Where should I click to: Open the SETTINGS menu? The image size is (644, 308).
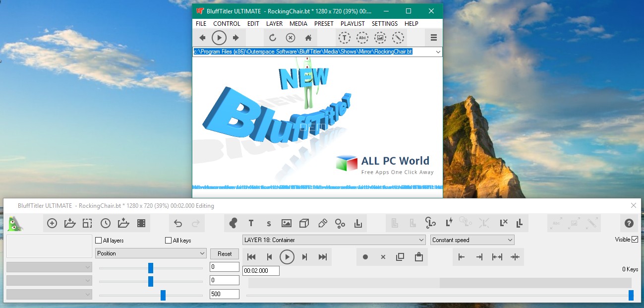point(385,23)
